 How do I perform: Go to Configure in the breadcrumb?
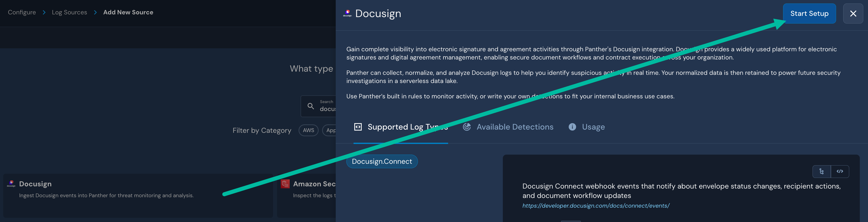(22, 12)
